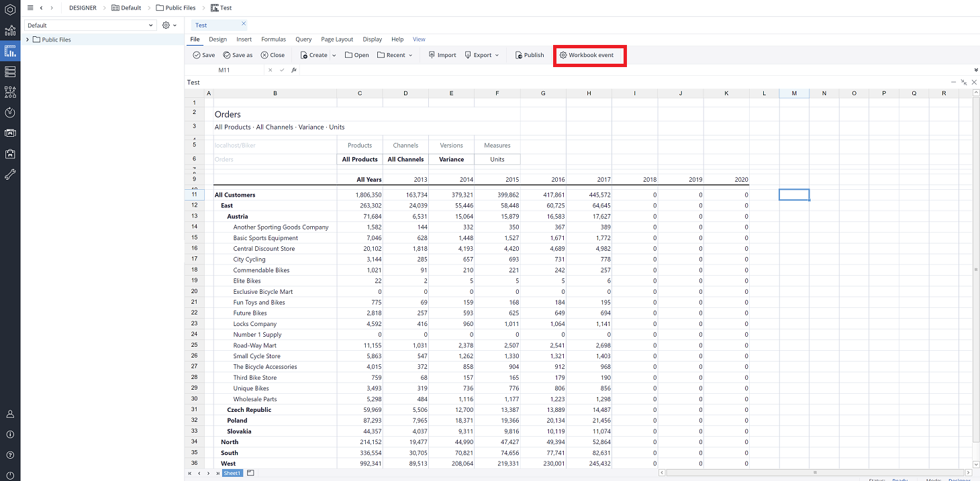Click the Workbook event gear button
The height and width of the screenshot is (481, 980).
pyautogui.click(x=587, y=55)
